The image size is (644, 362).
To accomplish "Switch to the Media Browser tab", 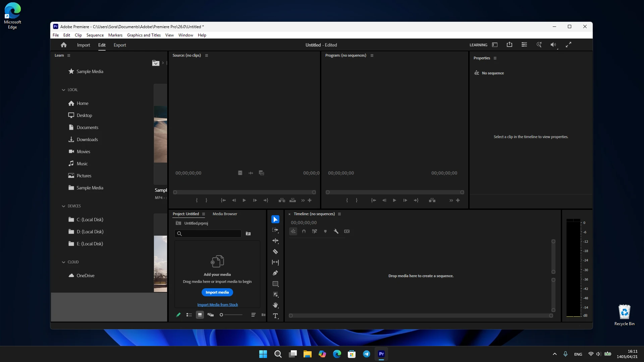I will click(225, 214).
